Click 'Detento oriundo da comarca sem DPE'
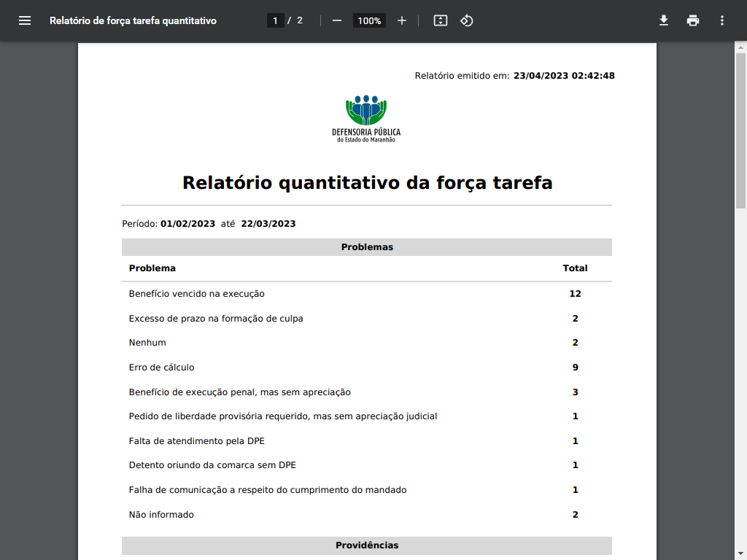747x560 pixels. [212, 465]
